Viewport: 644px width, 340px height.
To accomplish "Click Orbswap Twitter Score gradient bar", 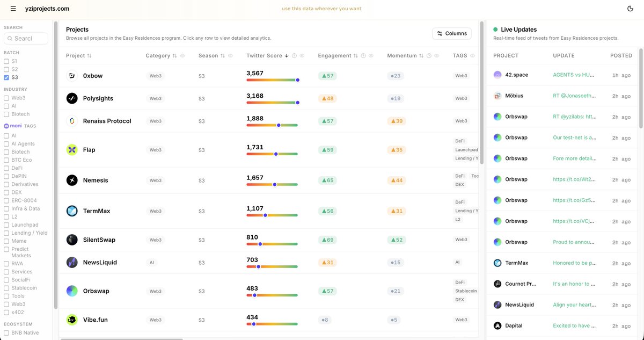I will click(x=272, y=295).
